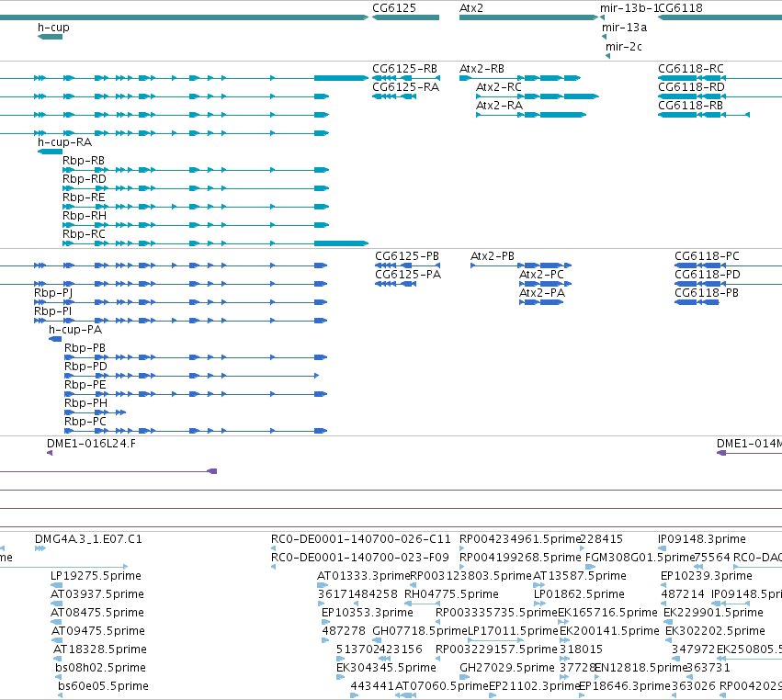Select EST EK200141.5prime label
This screenshot has width=782, height=700.
click(x=609, y=631)
